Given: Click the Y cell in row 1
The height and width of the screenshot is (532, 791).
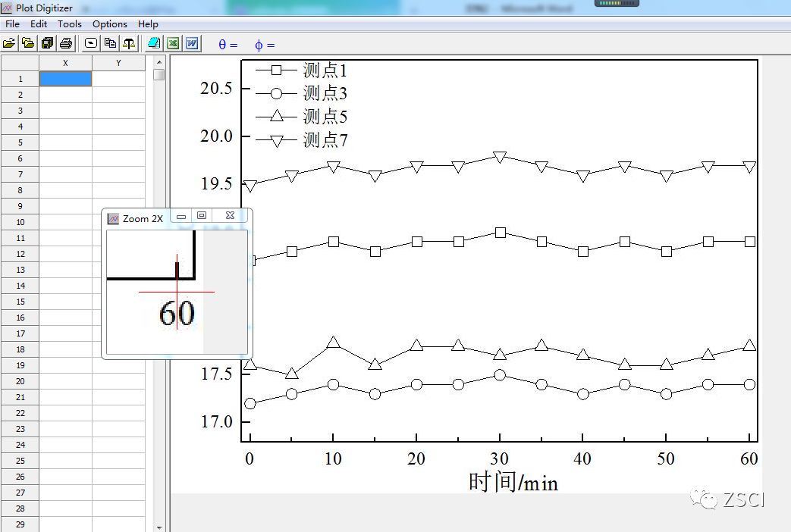Looking at the screenshot, I should pos(118,79).
